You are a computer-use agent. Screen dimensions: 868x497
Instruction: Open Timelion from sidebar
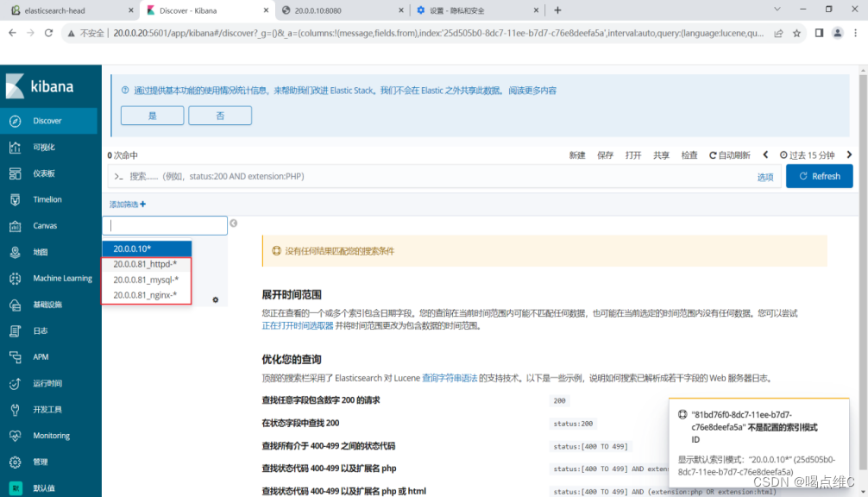coord(48,199)
